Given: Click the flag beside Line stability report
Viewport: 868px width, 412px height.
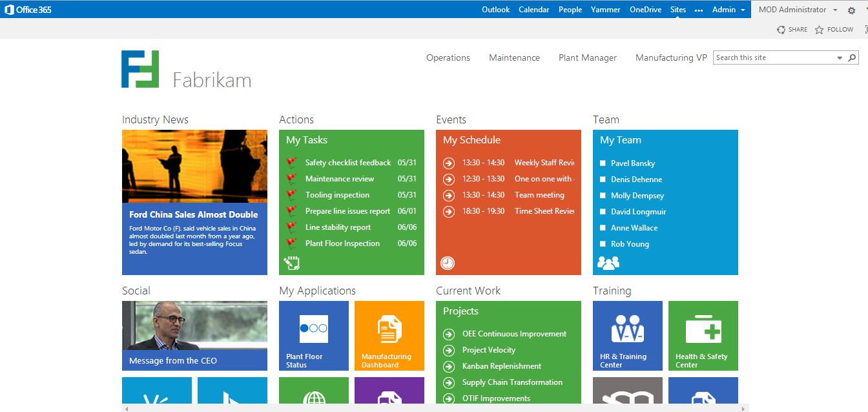Looking at the screenshot, I should (x=291, y=227).
